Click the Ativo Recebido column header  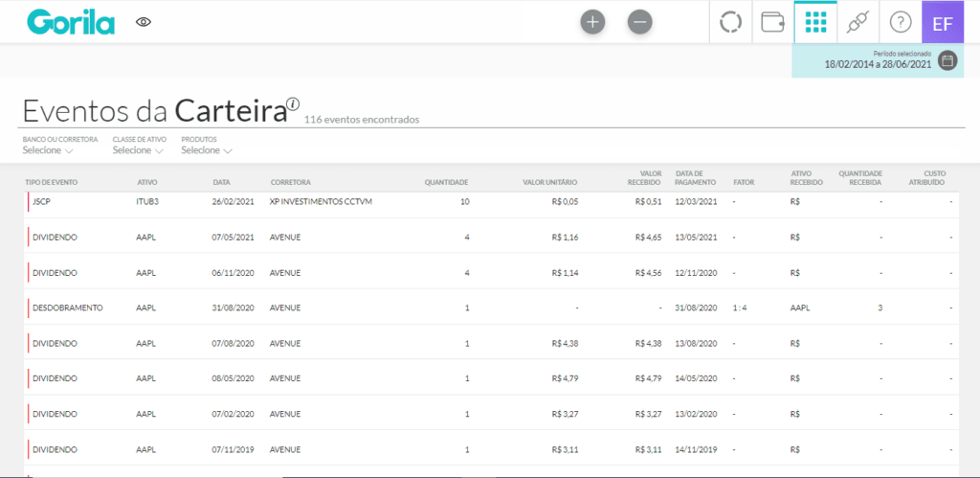807,177
